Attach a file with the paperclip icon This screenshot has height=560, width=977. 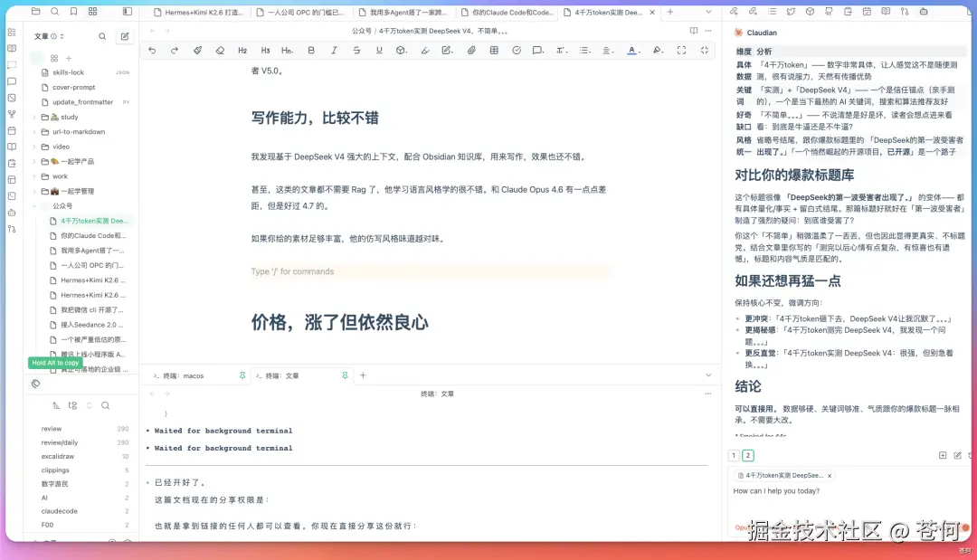471,51
